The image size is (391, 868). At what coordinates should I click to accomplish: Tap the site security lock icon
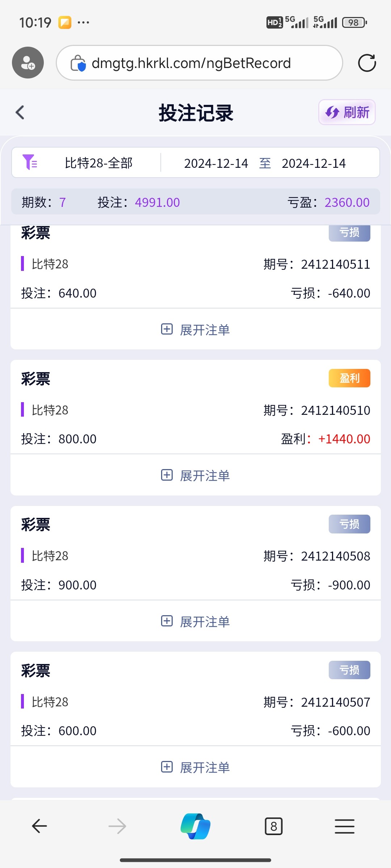coord(78,63)
